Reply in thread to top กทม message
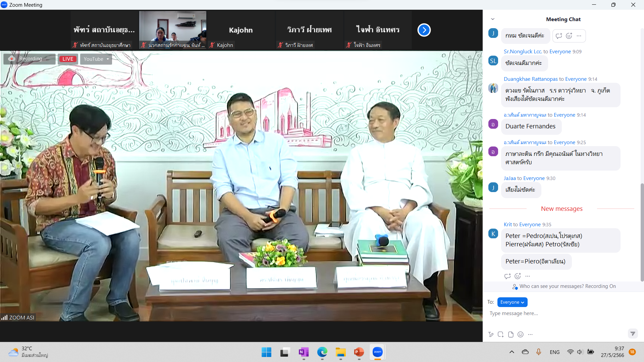 [558, 36]
